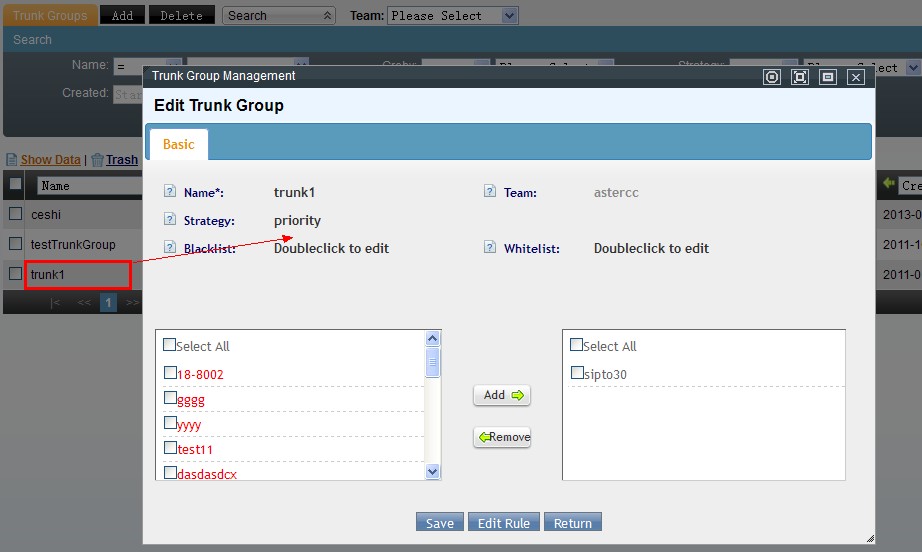Image resolution: width=922 pixels, height=552 pixels.
Task: Collapse the Search panel expander
Action: coord(327,16)
